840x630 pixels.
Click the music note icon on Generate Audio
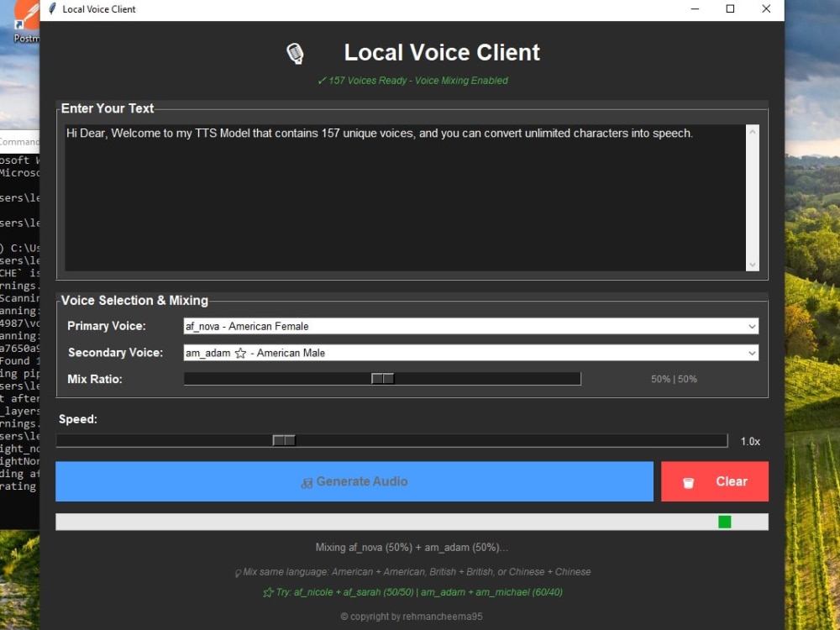(x=307, y=483)
